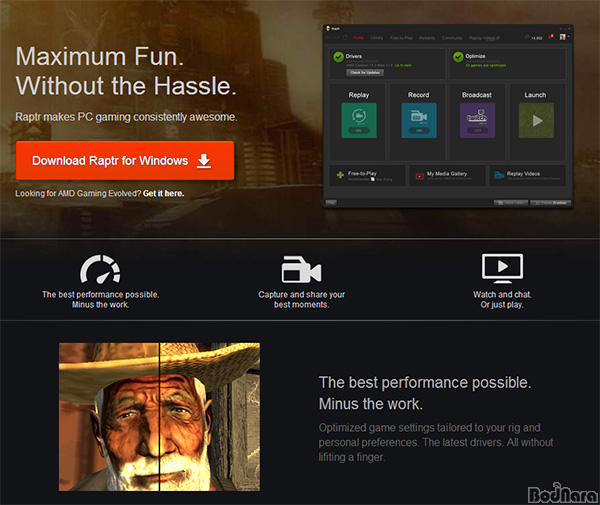Switch to Community tab in Raptr app

452,38
